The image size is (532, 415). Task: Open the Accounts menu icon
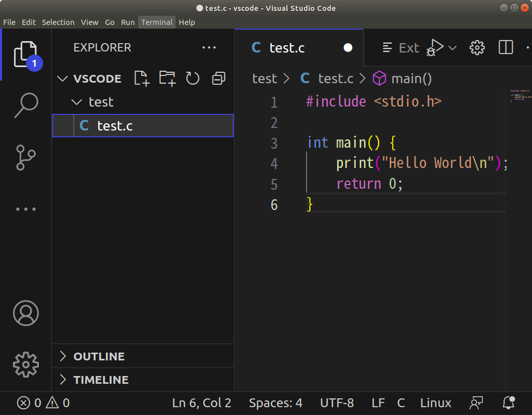[x=26, y=313]
